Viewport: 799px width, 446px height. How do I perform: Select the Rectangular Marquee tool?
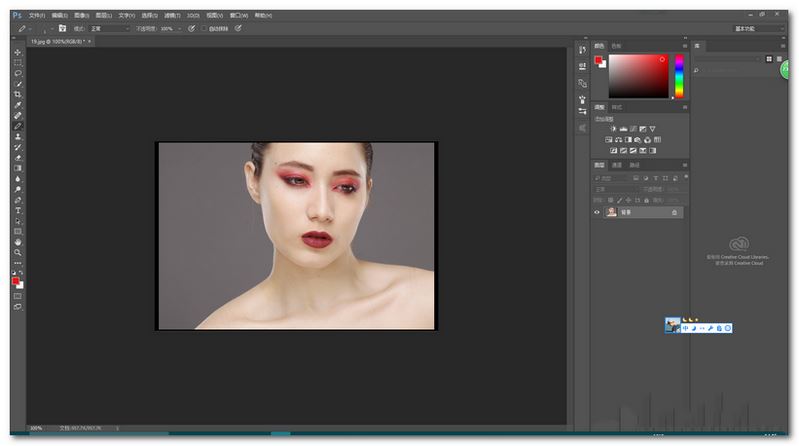pos(17,62)
